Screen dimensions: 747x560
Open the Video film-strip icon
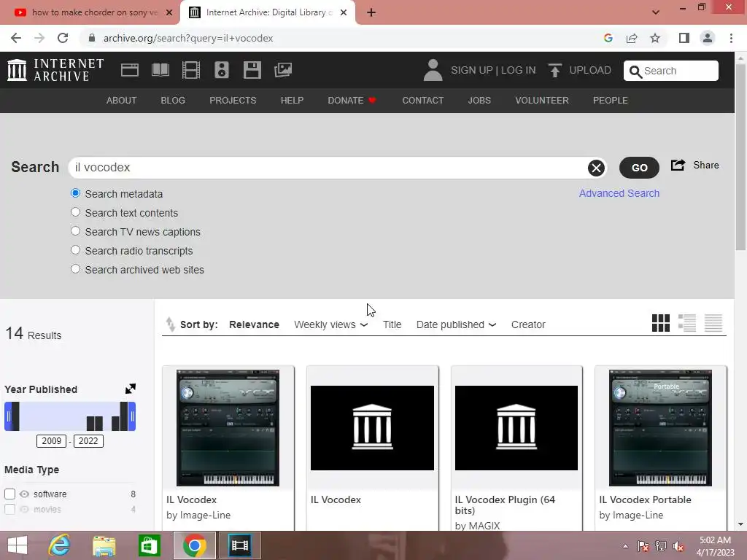(191, 70)
